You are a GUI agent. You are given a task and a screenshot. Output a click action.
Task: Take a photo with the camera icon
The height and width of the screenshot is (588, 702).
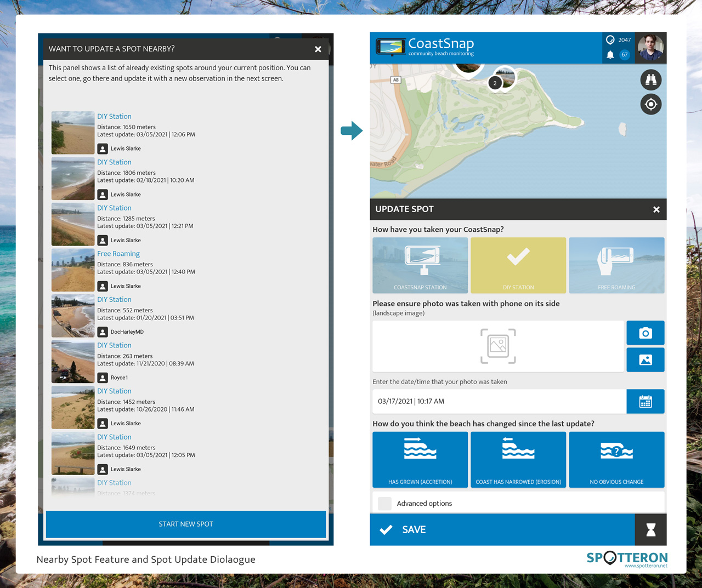(645, 333)
